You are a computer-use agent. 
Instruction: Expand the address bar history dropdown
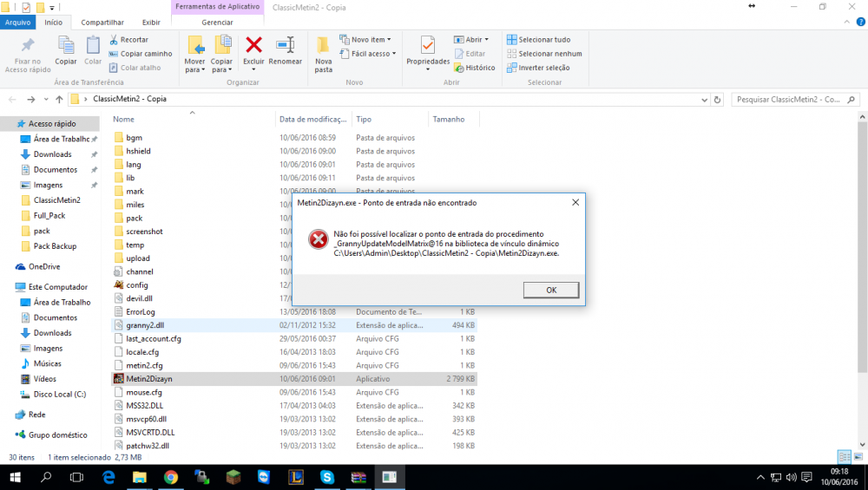[x=704, y=100]
